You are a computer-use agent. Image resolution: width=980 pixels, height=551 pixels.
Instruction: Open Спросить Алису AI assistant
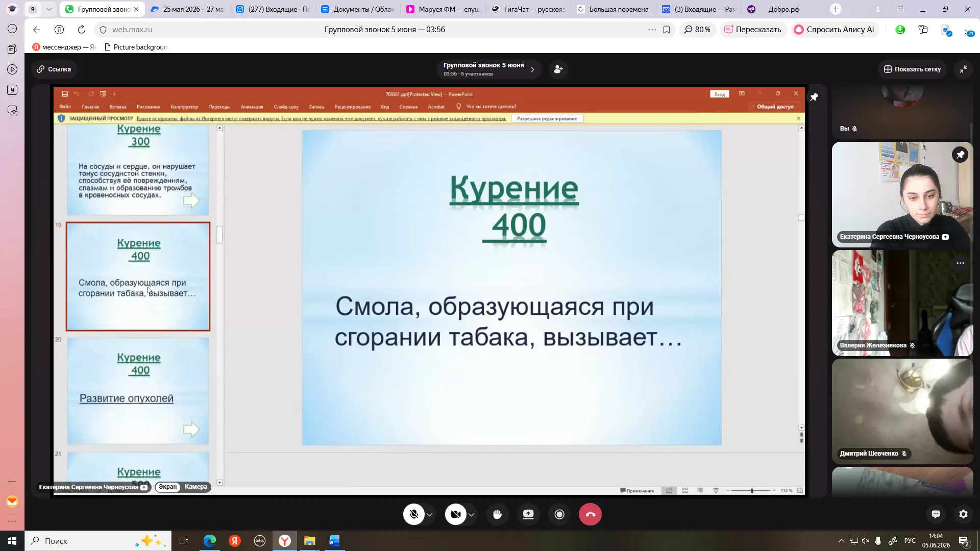(834, 30)
